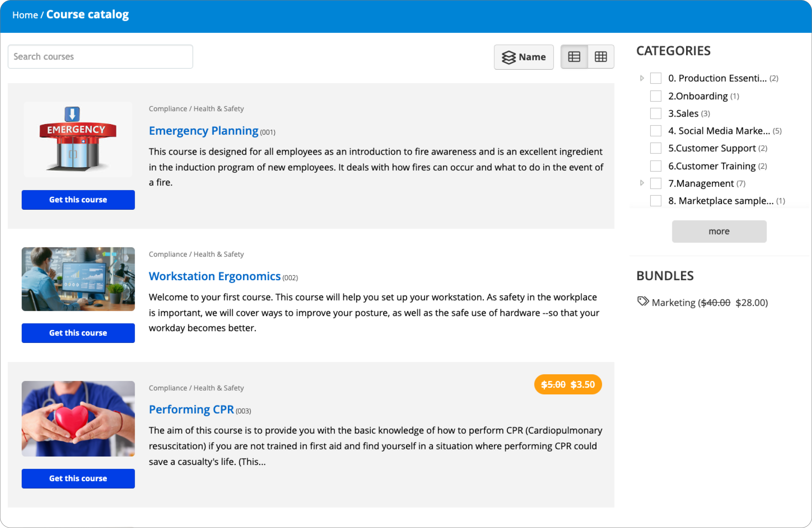This screenshot has height=528, width=812.
Task: Check the 0. Production Essentials category
Action: pyautogui.click(x=656, y=78)
